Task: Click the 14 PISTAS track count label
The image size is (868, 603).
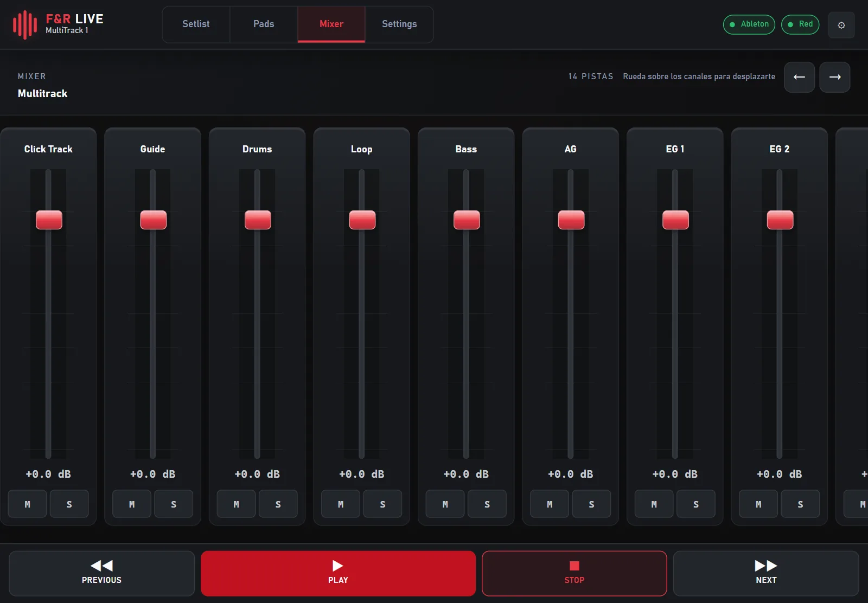Action: tap(591, 76)
